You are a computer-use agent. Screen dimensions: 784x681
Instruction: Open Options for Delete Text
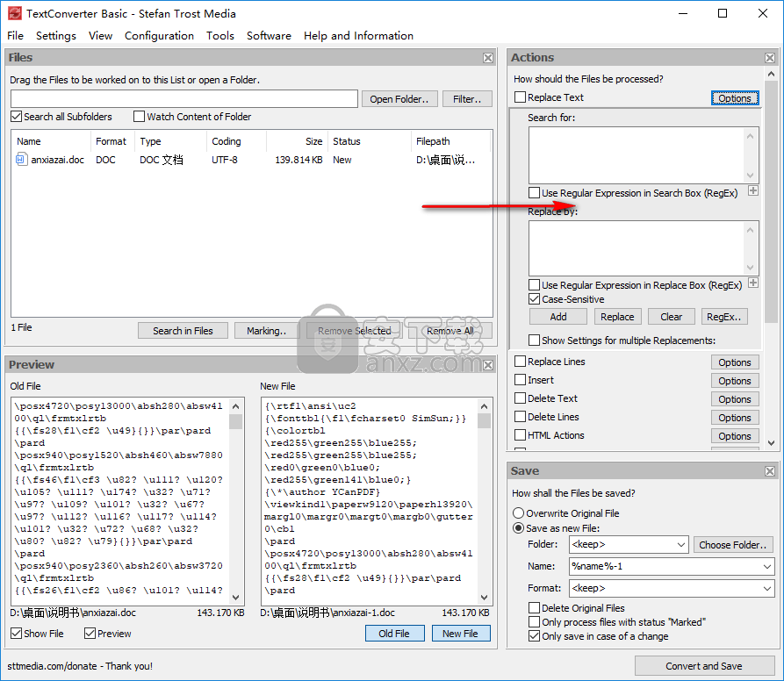735,399
